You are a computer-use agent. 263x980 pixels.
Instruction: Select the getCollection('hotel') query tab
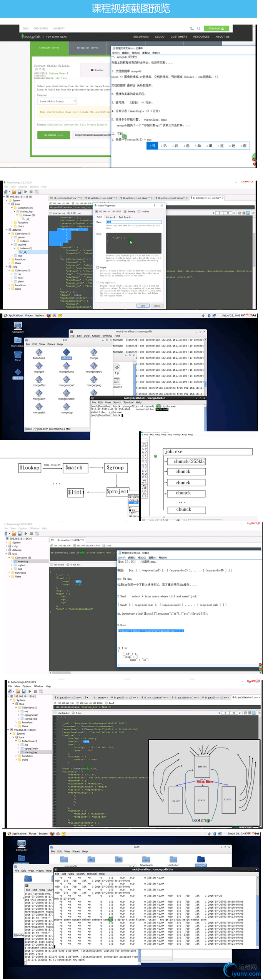point(102,198)
